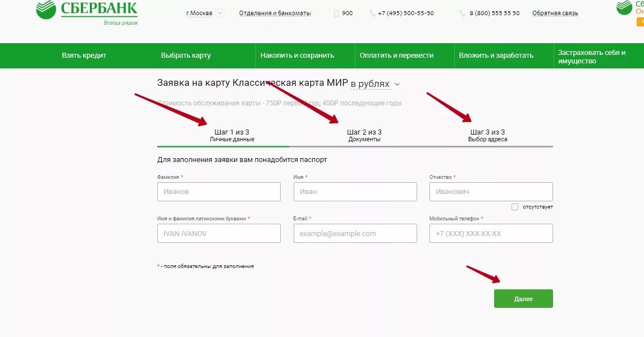Screen dimensions: 644x337
Task: Open the Взять кредит menu
Action: coord(84,56)
